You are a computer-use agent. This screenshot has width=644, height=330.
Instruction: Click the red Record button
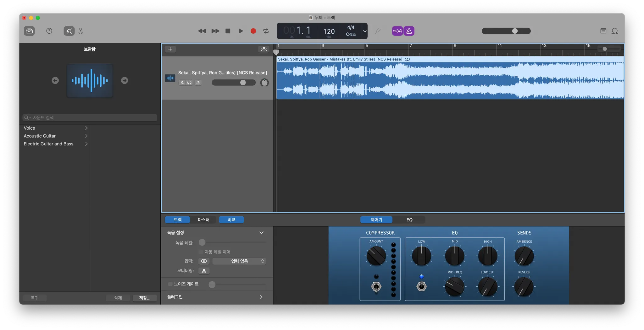[x=253, y=31]
